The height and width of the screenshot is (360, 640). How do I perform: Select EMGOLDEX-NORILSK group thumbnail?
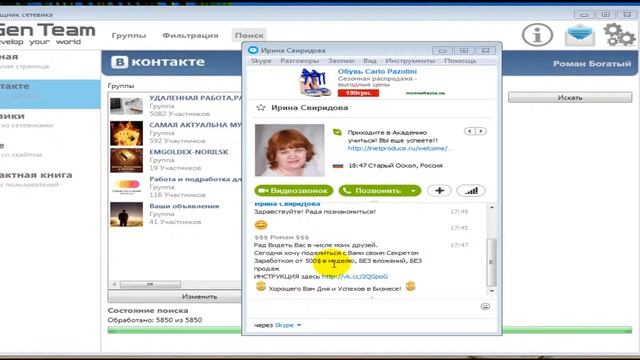pos(127,160)
